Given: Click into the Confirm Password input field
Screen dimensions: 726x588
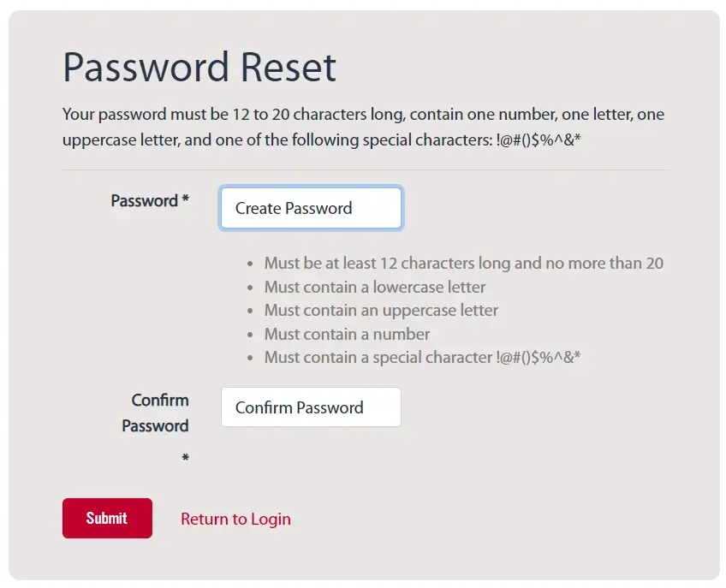Looking at the screenshot, I should coord(311,407).
